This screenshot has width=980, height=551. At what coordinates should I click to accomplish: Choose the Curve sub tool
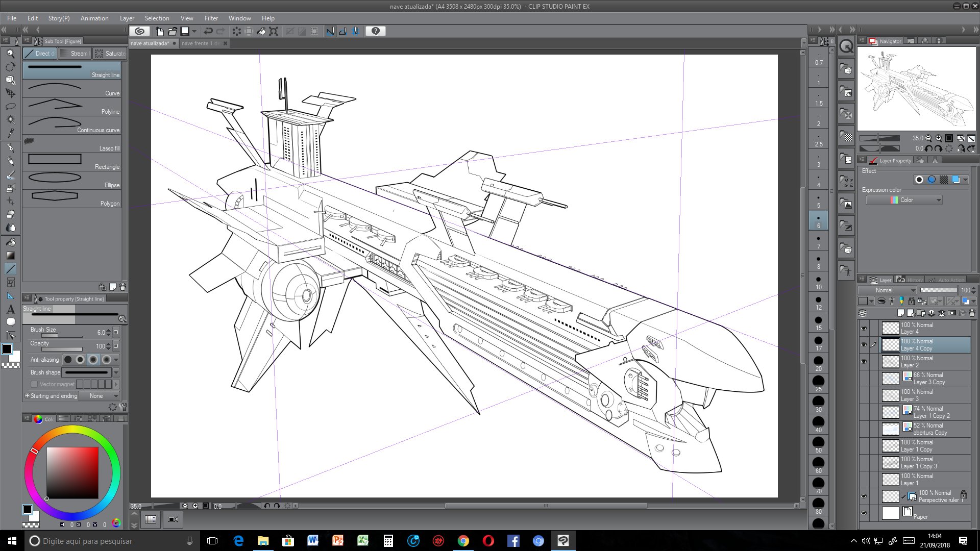tap(72, 89)
